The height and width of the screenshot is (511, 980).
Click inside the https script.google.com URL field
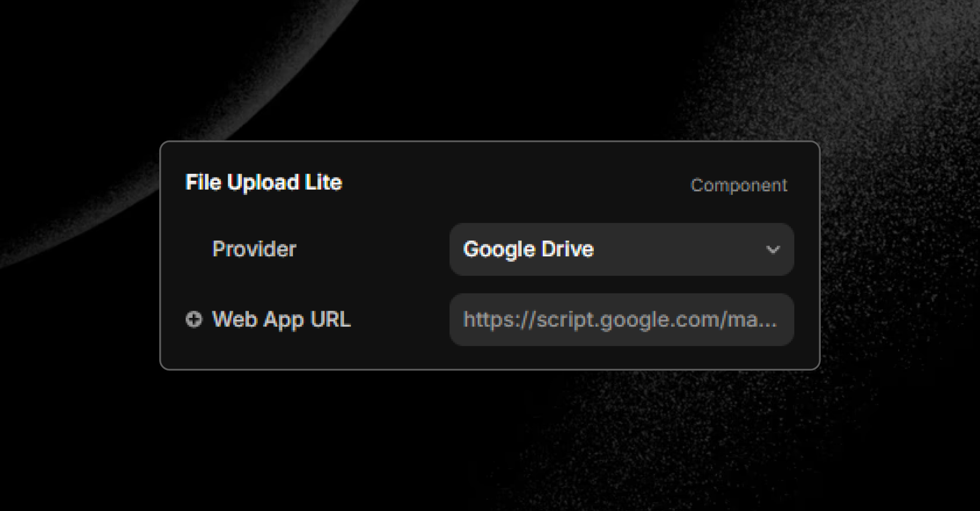621,319
